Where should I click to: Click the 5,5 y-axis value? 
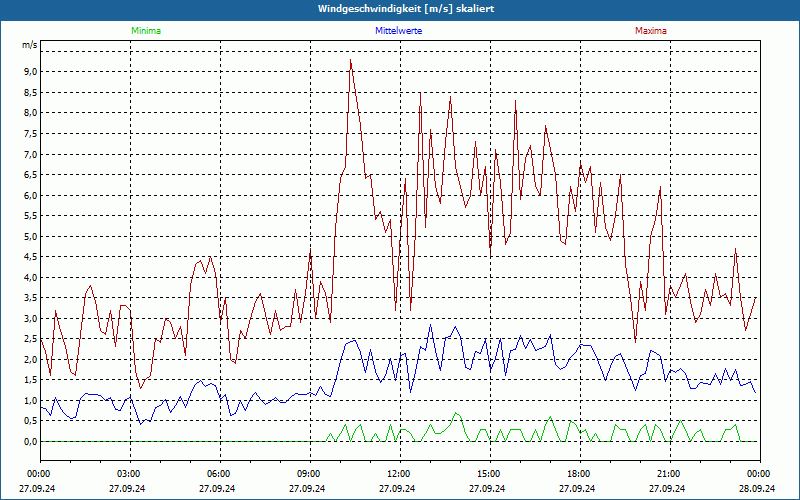tap(31, 216)
